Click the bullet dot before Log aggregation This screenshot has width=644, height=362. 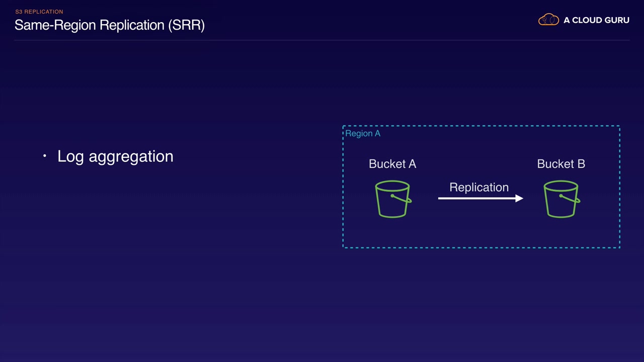pyautogui.click(x=45, y=156)
